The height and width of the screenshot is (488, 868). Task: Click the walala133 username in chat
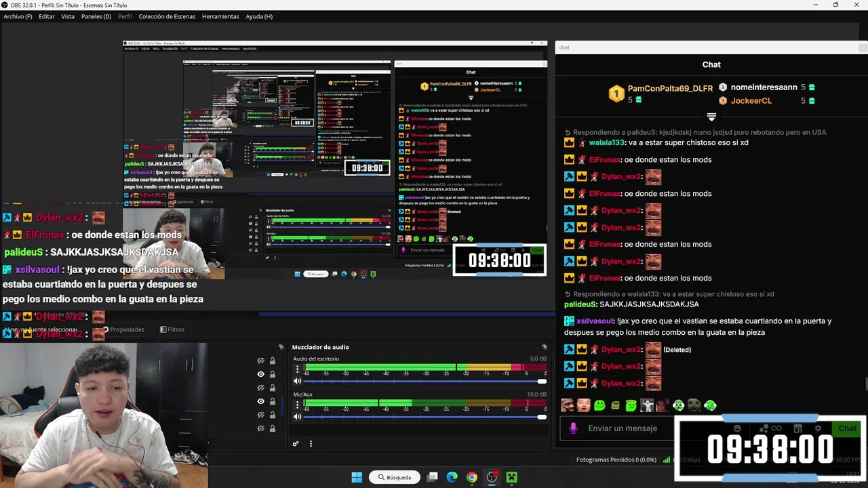(606, 143)
